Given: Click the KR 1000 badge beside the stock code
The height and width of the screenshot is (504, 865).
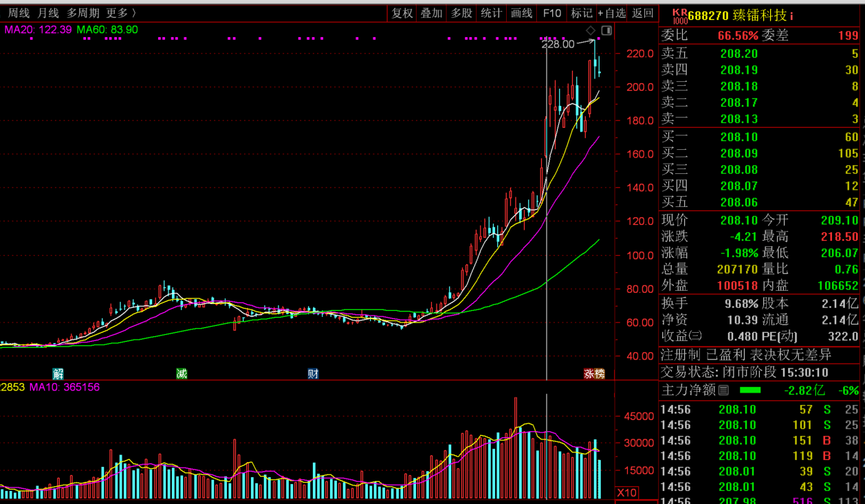Looking at the screenshot, I should click(679, 15).
